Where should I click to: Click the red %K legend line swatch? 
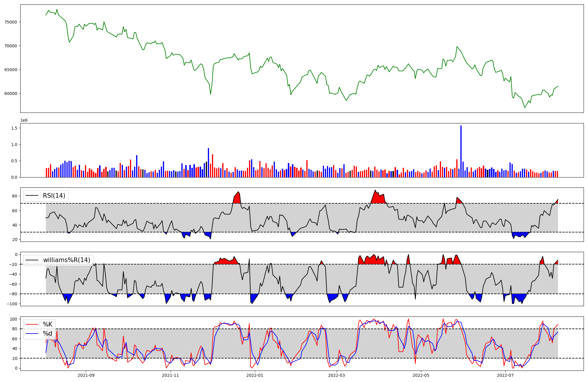pos(32,324)
